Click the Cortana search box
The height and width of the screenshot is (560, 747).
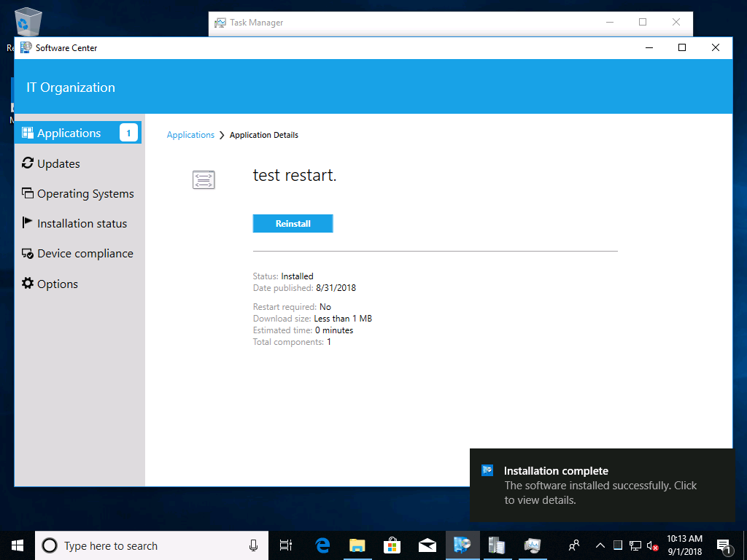[152, 545]
